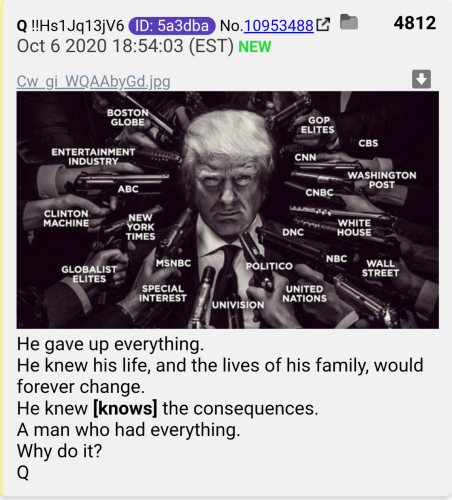This screenshot has height=500, width=452.
Task: Select the purple ID: 5a3dba badge
Action: [x=172, y=26]
